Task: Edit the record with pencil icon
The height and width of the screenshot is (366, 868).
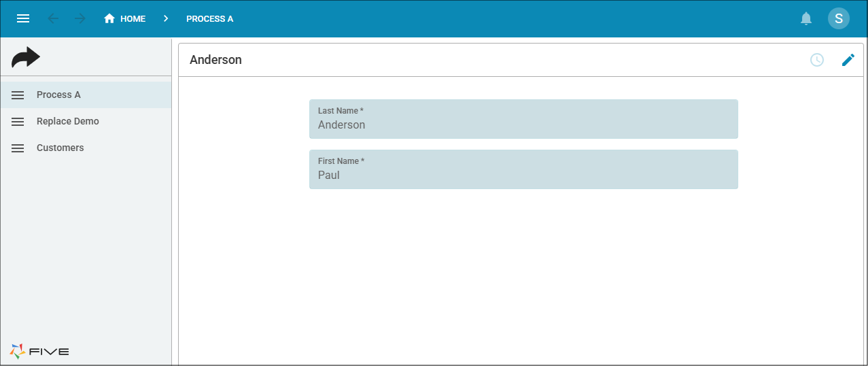Action: (x=848, y=60)
